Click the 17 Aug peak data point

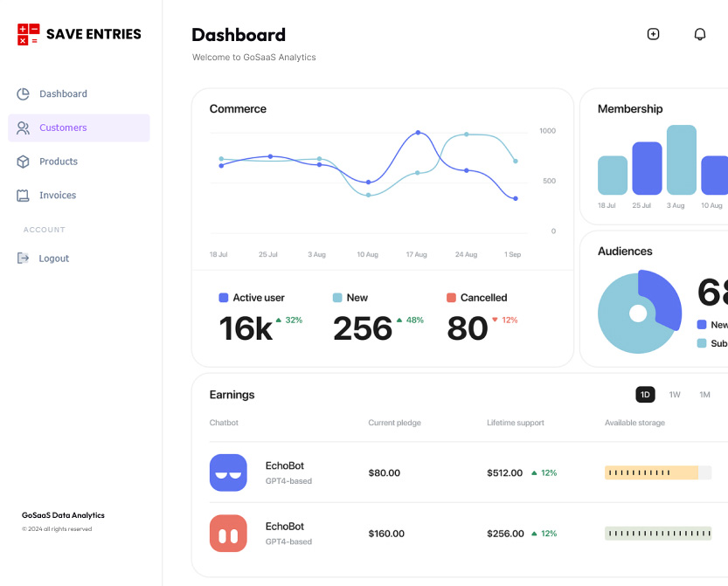tap(418, 133)
